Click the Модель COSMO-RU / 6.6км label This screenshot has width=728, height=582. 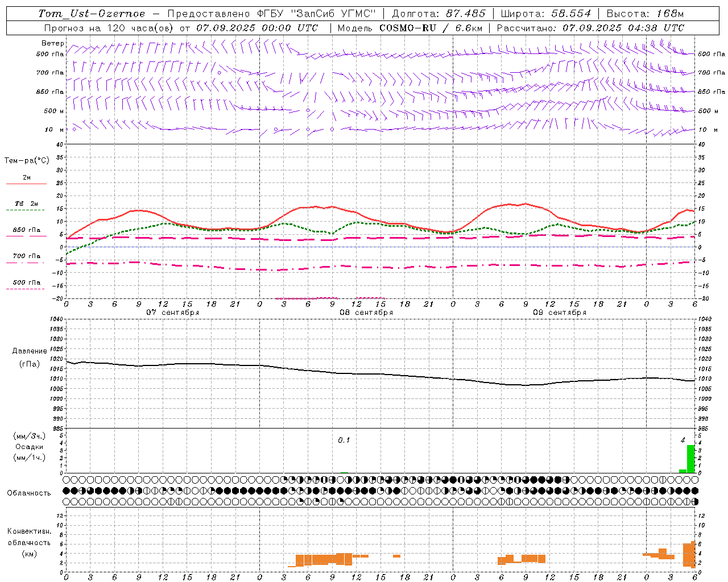[x=410, y=28]
